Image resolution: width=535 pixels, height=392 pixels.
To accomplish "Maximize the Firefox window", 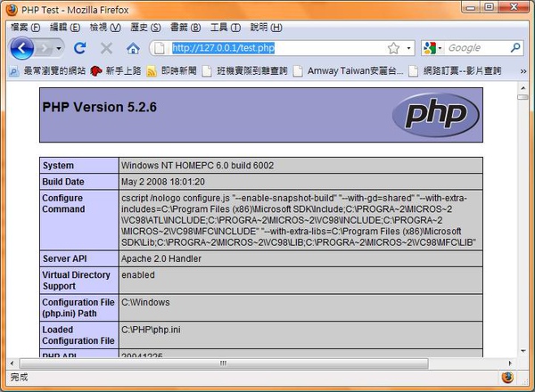I will pyautogui.click(x=489, y=7).
